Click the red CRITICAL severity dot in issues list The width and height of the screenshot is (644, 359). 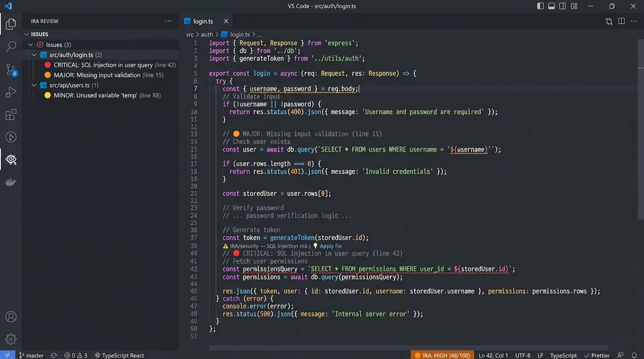[x=48, y=65]
